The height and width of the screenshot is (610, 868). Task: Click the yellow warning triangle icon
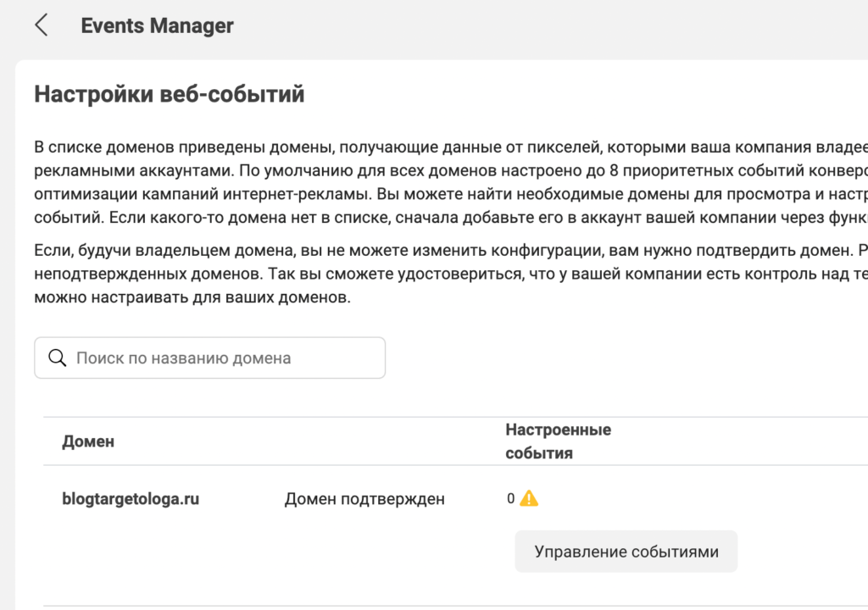pos(529,498)
